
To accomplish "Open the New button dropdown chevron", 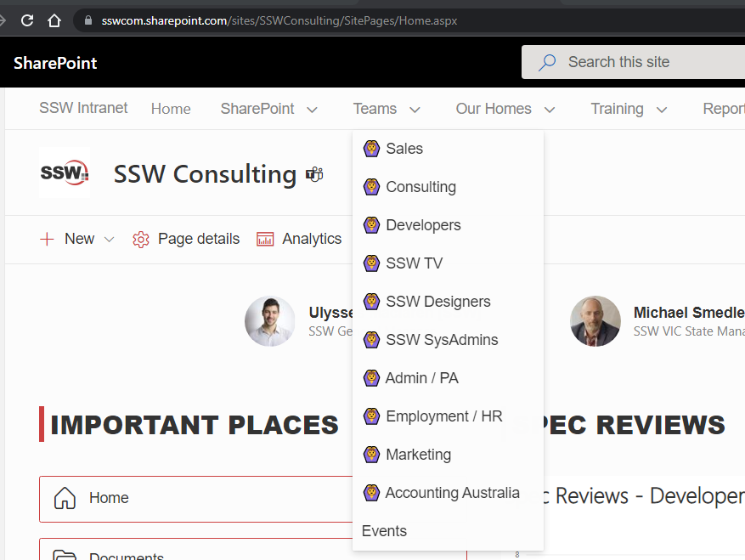I will (x=109, y=239).
